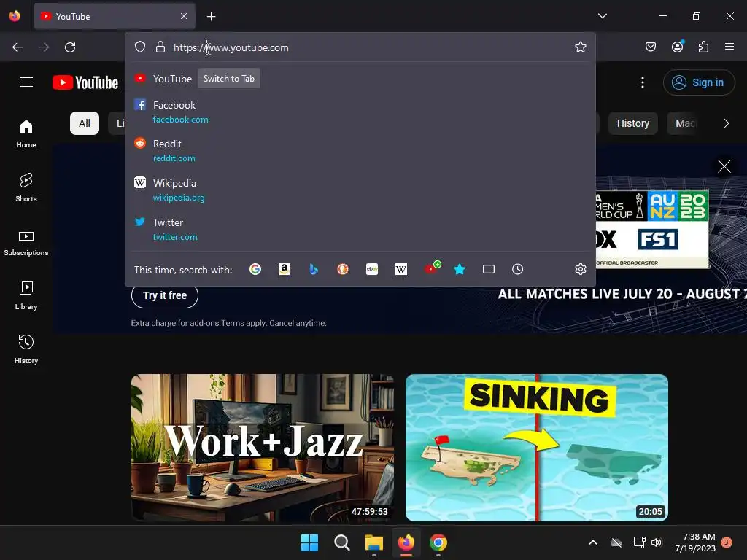This screenshot has width=747, height=560.
Task: Open Home in YouTube sidebar
Action: [x=26, y=134]
